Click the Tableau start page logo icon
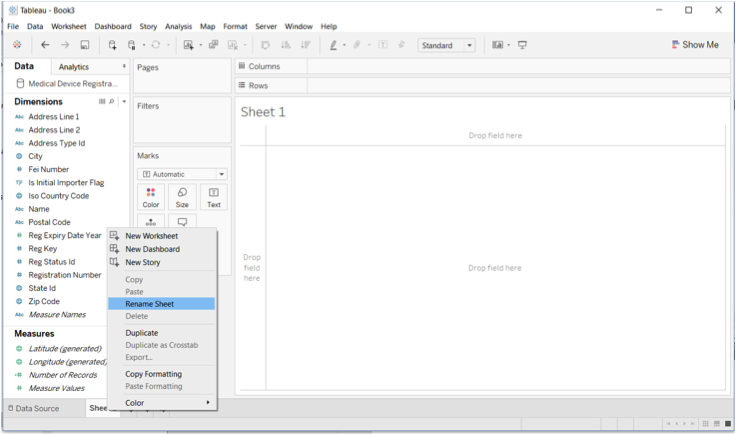This screenshot has height=434, width=736. click(x=17, y=45)
